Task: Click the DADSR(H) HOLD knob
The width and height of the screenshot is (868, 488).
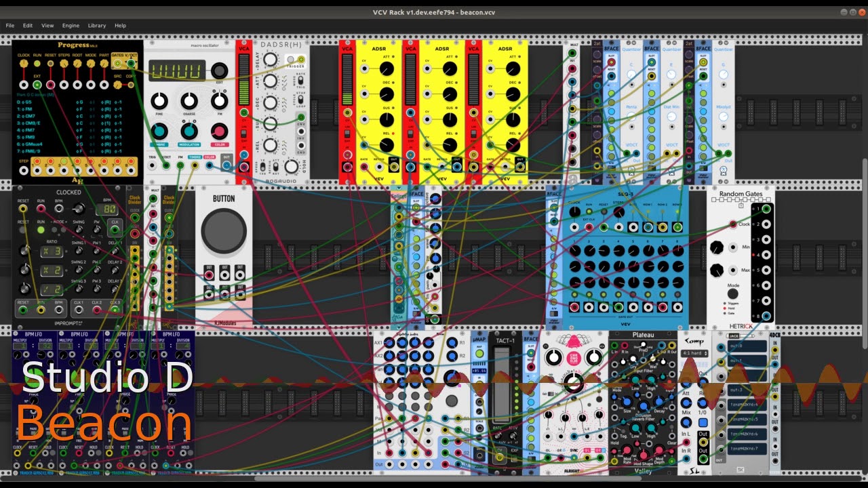Action: (292, 166)
